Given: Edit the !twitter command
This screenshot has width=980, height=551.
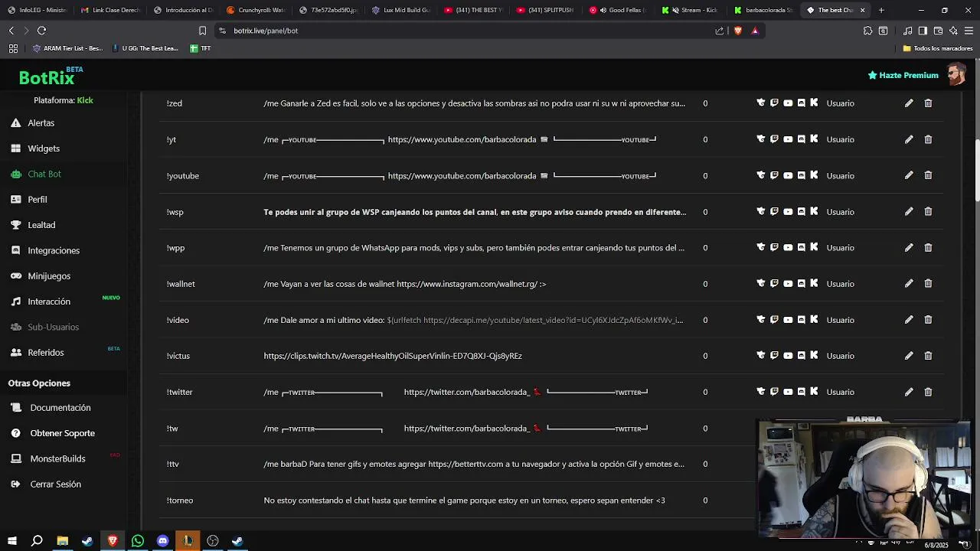Looking at the screenshot, I should (x=909, y=391).
